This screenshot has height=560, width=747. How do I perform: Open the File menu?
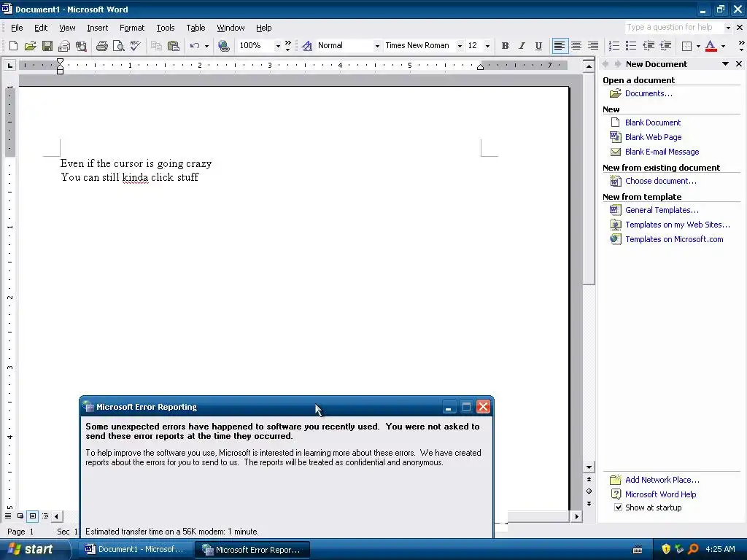(17, 28)
